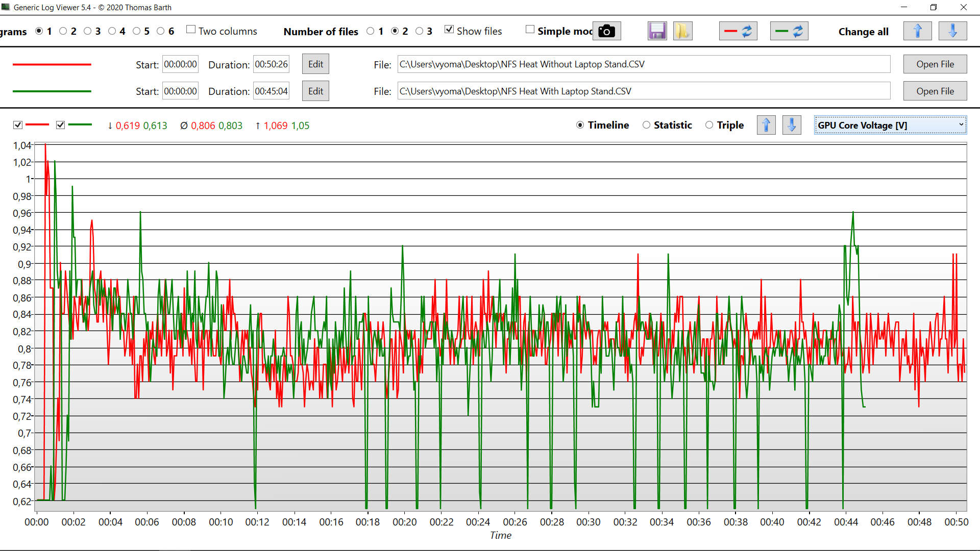Click the yellow folder open icon

tap(682, 31)
